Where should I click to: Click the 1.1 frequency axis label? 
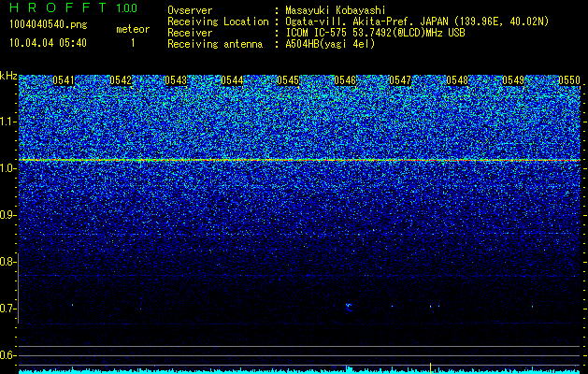click(x=7, y=122)
